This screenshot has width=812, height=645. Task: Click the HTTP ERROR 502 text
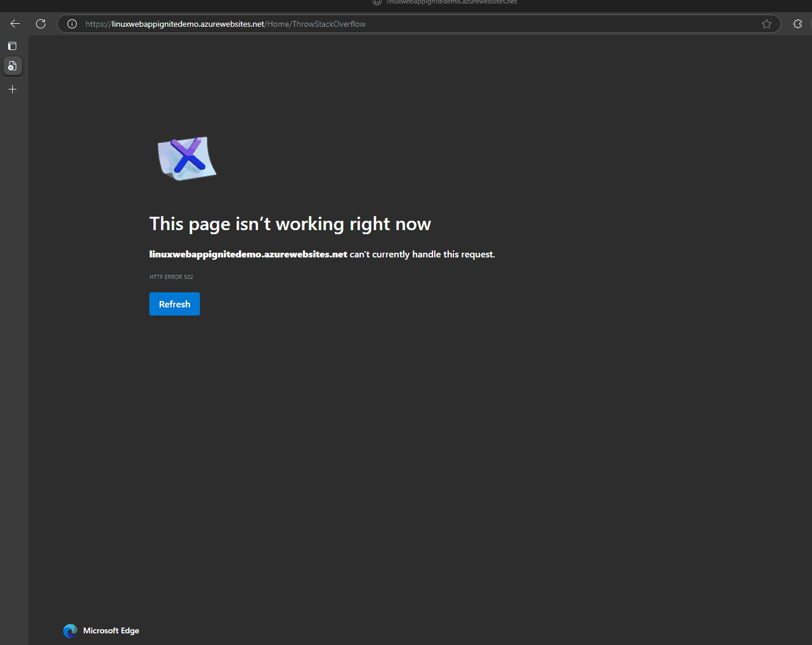click(171, 277)
